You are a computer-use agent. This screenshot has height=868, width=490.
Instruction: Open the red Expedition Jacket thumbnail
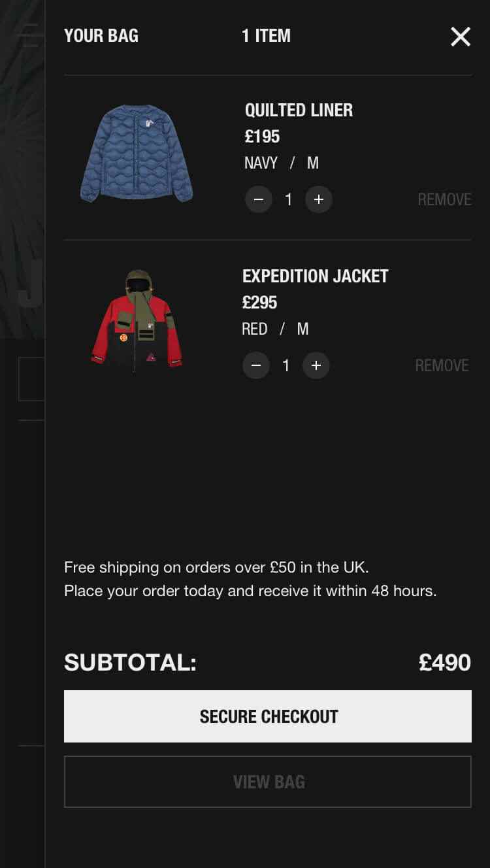pyautogui.click(x=137, y=321)
